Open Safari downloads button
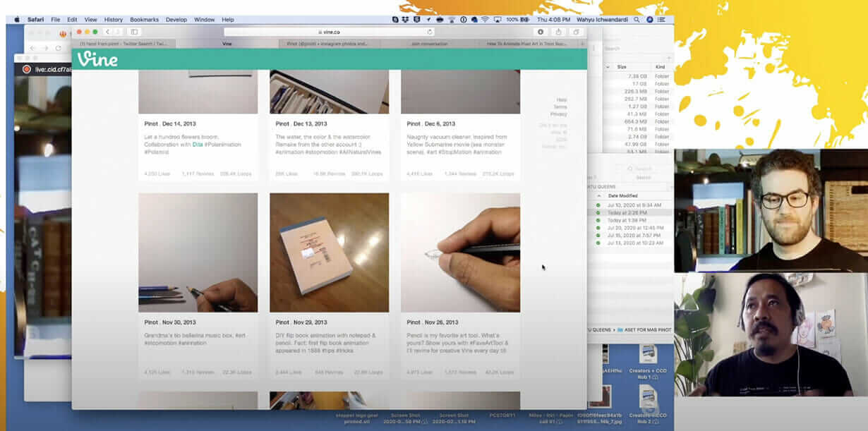 click(x=541, y=32)
